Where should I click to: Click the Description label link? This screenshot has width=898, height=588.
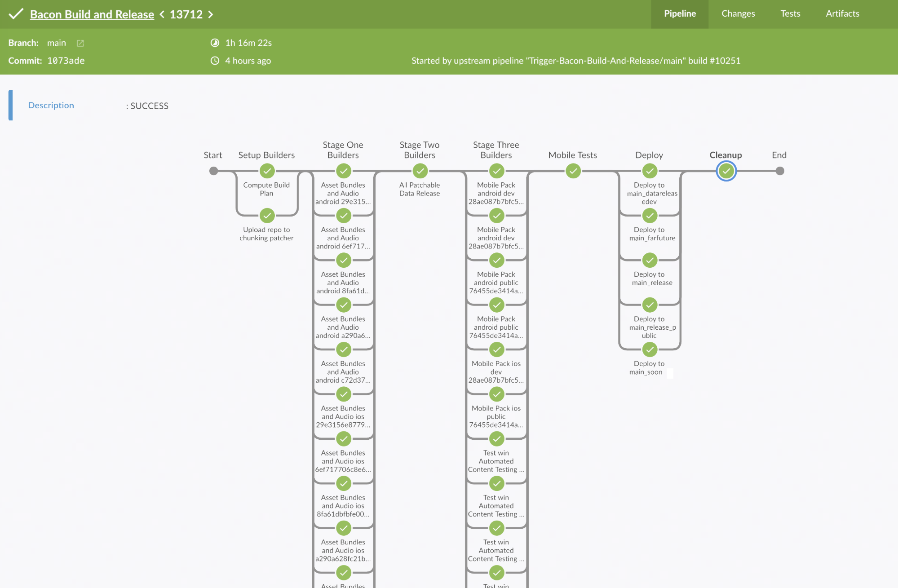pyautogui.click(x=51, y=105)
